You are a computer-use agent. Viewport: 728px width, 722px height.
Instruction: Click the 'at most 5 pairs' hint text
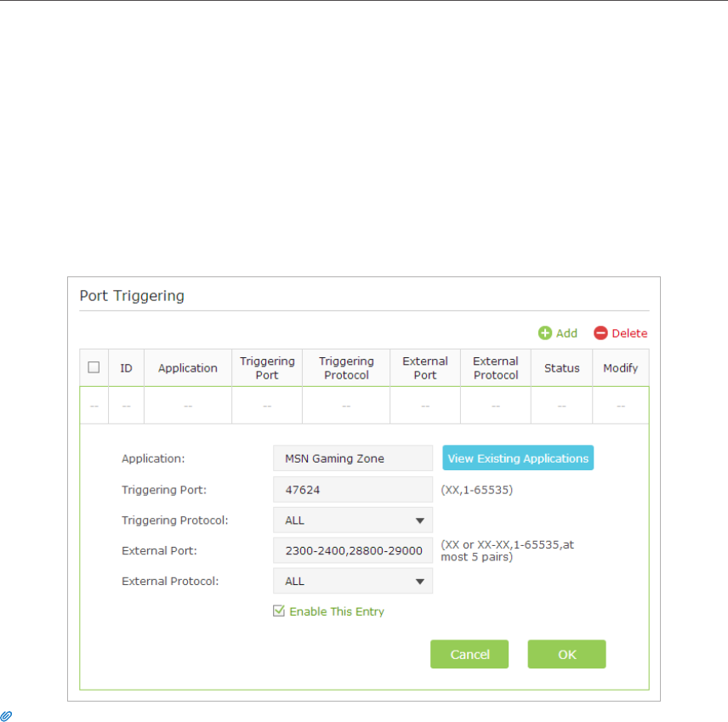508,551
